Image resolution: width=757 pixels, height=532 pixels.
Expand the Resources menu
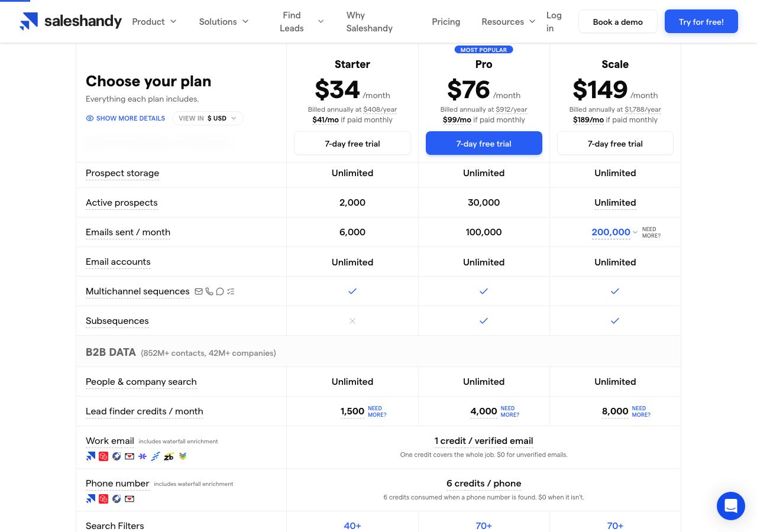509,22
